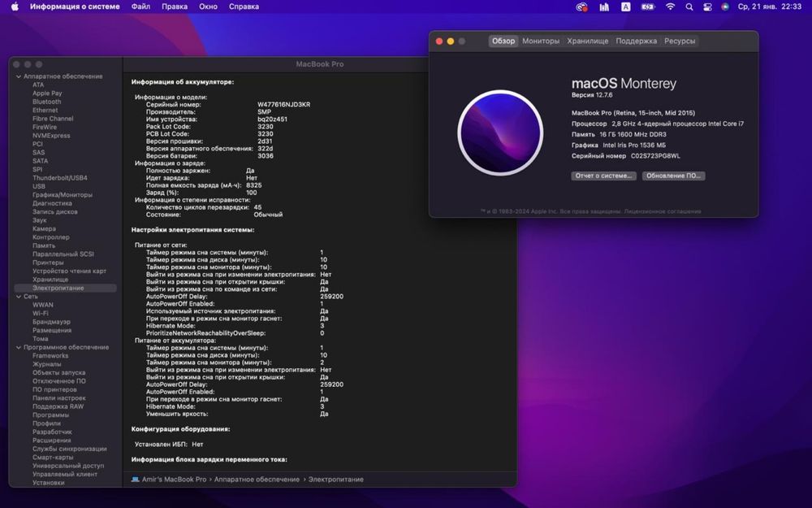
Task: Click the Имя устройства value bq20z451
Action: (272, 119)
